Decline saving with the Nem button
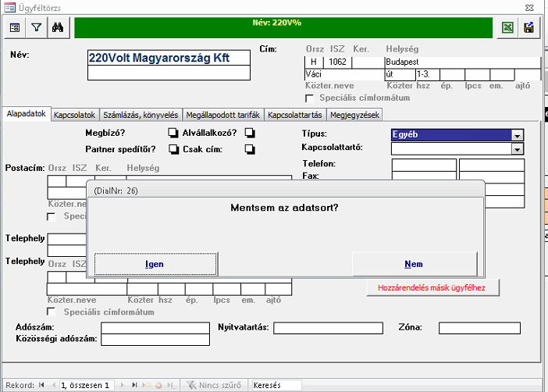The image size is (548, 392). click(x=415, y=264)
